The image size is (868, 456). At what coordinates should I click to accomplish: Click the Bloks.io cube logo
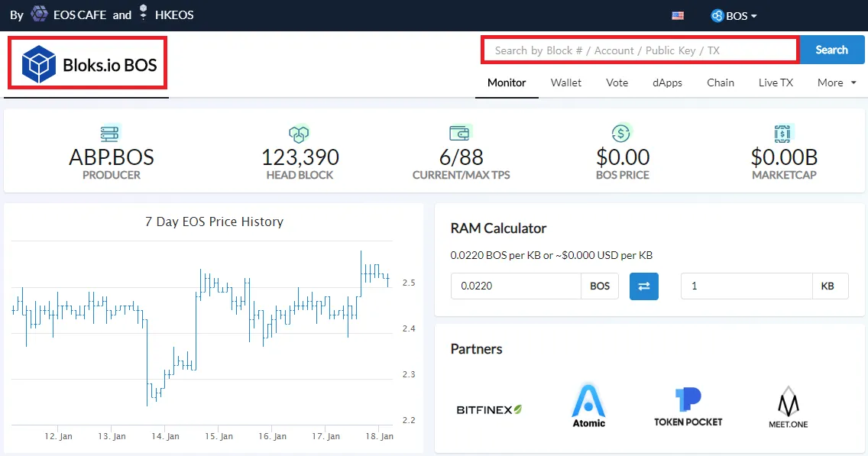[39, 64]
